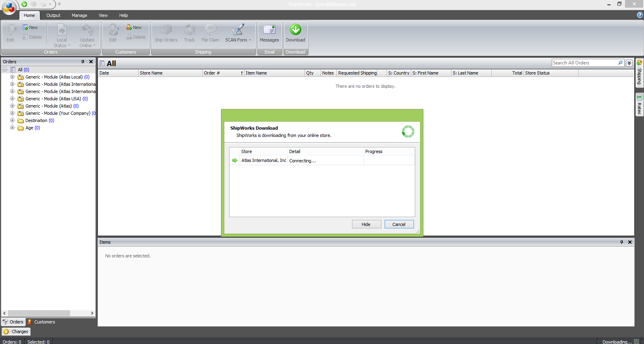Click the search magnifier icon
This screenshot has width=644, height=344.
click(x=620, y=63)
